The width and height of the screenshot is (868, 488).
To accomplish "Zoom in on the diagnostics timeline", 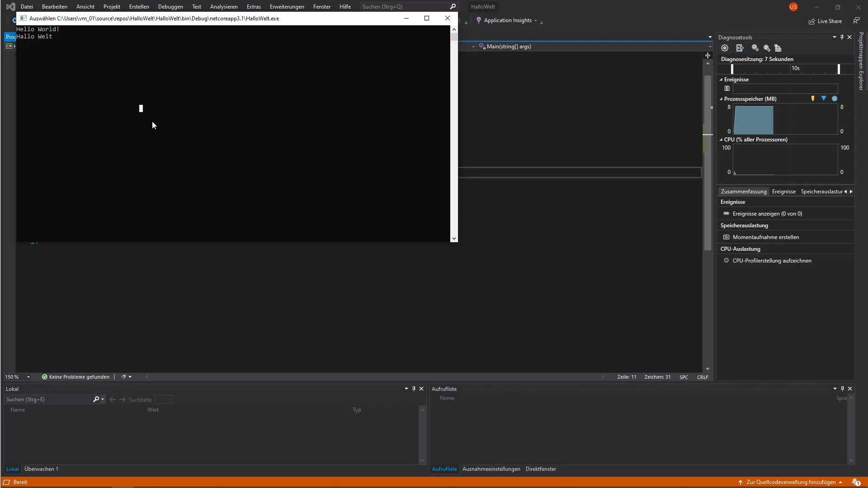I will (755, 48).
